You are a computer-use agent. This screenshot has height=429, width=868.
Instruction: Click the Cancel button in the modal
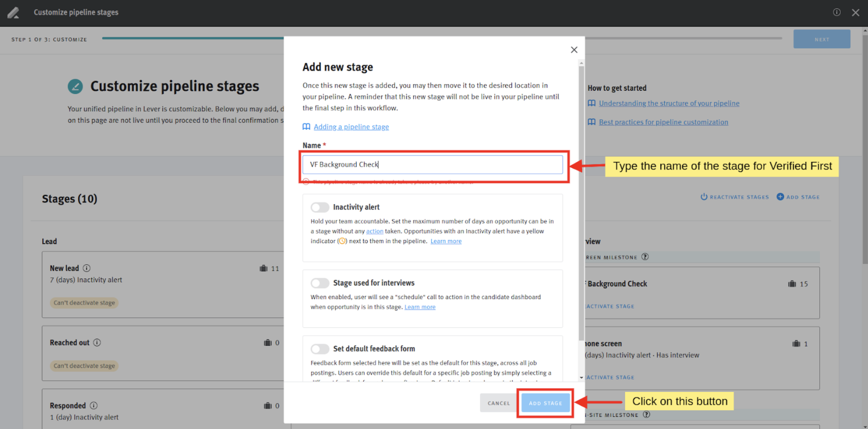pos(498,403)
